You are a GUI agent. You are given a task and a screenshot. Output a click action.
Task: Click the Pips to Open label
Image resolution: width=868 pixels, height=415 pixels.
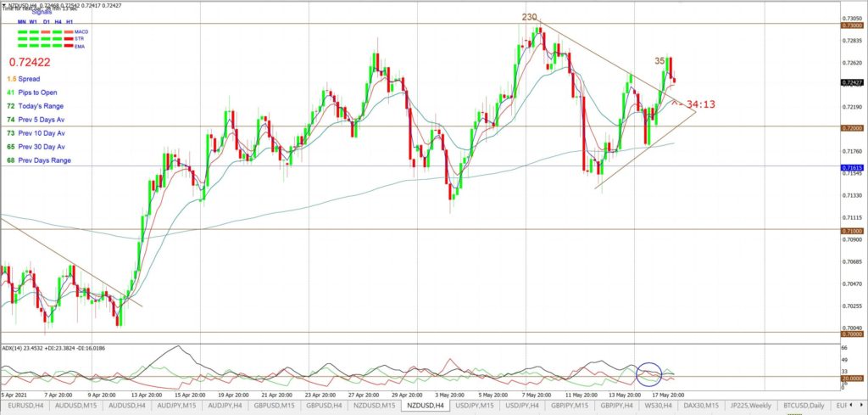tap(37, 93)
